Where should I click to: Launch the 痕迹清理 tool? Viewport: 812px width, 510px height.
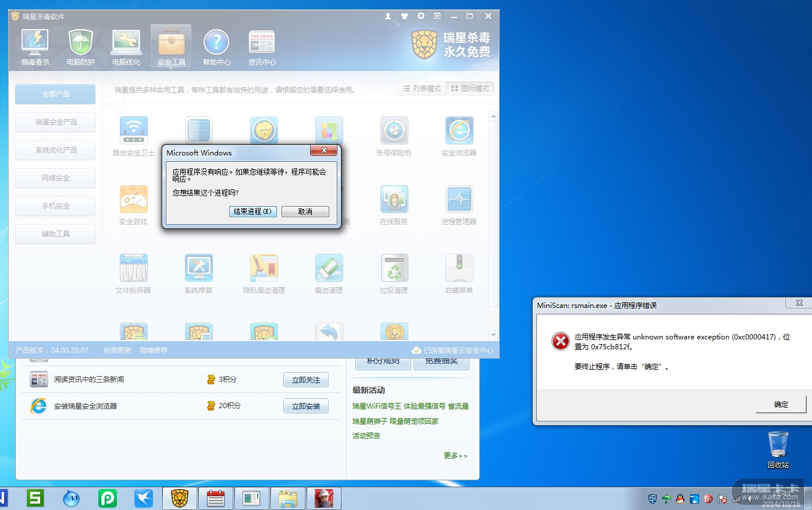click(x=329, y=274)
